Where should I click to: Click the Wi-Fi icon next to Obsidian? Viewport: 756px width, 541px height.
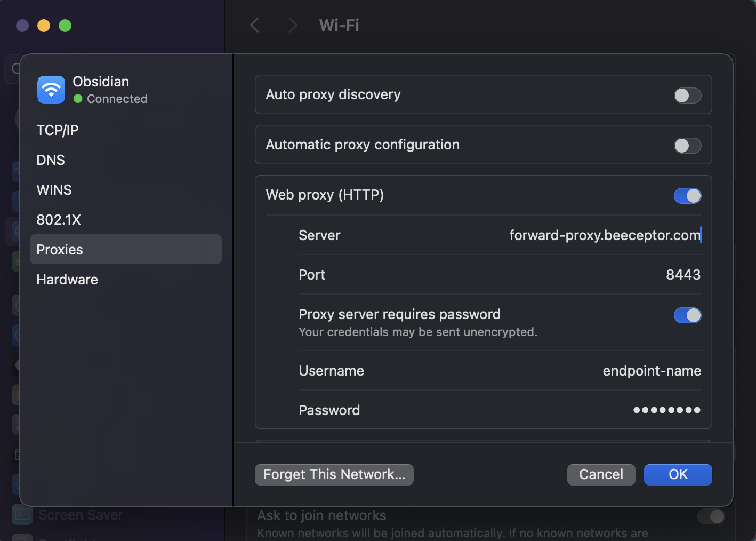click(51, 89)
